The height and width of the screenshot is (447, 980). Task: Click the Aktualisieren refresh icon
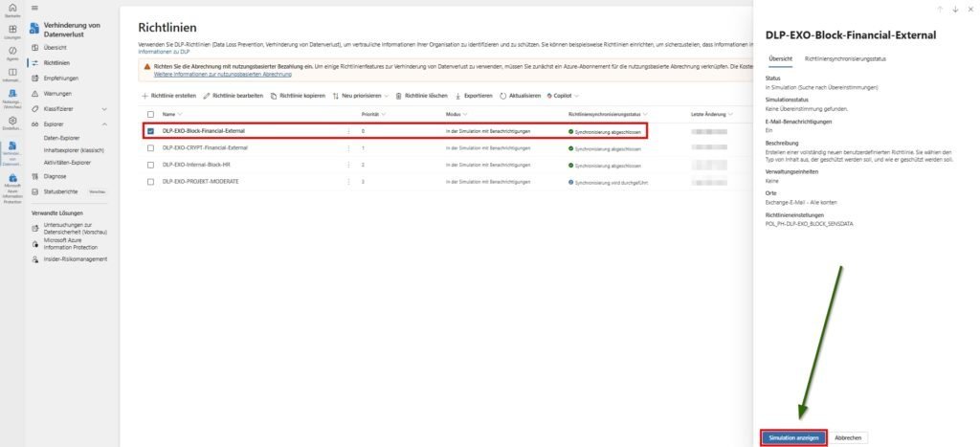(503, 97)
